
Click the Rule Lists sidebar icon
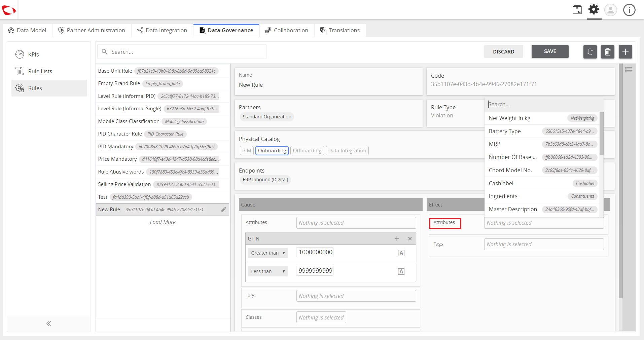point(20,71)
